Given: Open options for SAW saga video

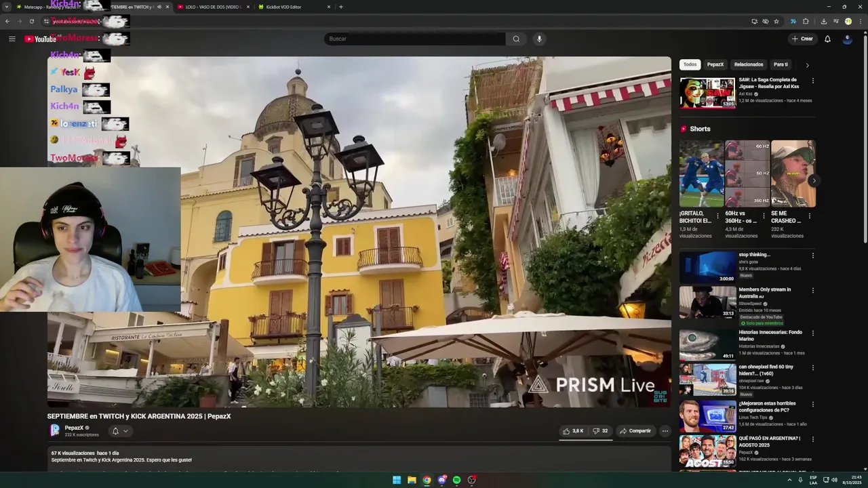Looking at the screenshot, I should 812,81.
